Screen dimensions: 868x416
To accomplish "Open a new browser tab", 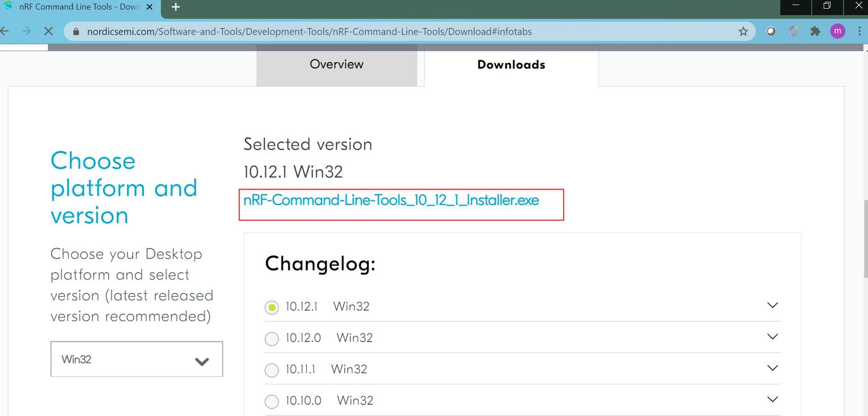I will (176, 7).
